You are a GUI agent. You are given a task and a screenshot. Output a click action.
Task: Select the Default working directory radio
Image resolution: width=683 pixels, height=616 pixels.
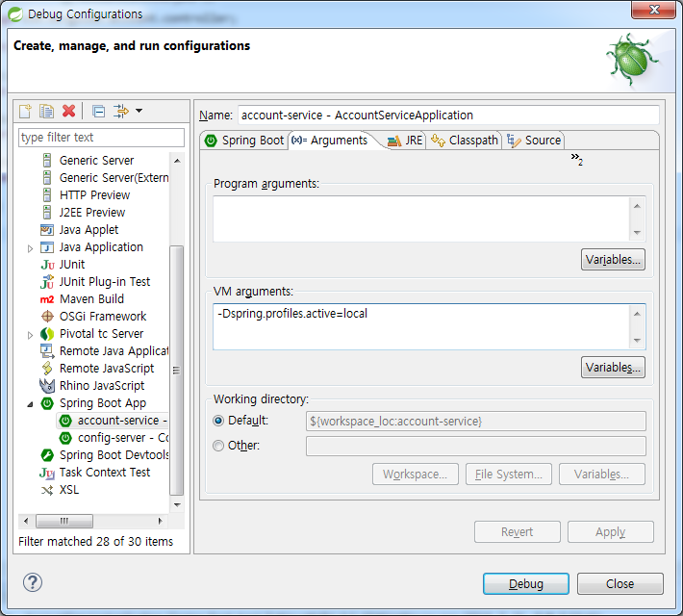point(218,421)
